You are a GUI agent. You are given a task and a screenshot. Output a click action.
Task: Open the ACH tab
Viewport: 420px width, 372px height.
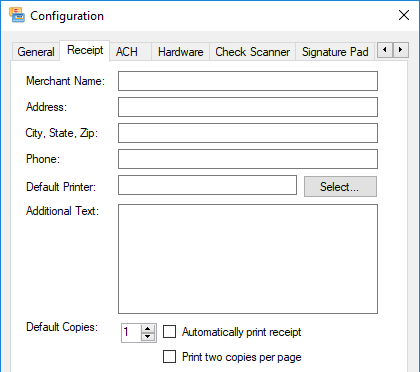[x=127, y=52]
